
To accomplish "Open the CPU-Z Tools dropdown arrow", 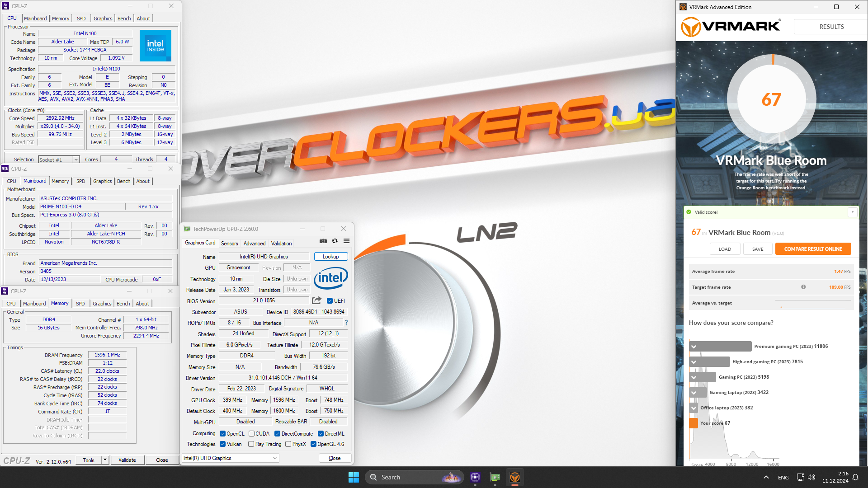I will (x=105, y=460).
